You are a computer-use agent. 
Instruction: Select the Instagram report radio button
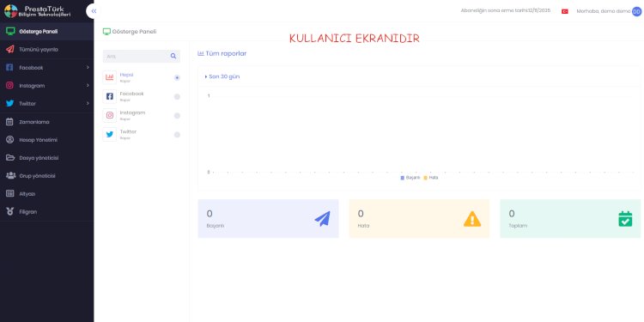coord(177,116)
